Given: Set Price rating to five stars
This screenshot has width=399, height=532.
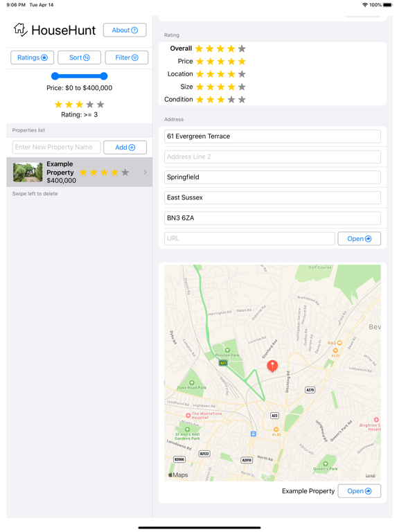Looking at the screenshot, I should pyautogui.click(x=242, y=62).
